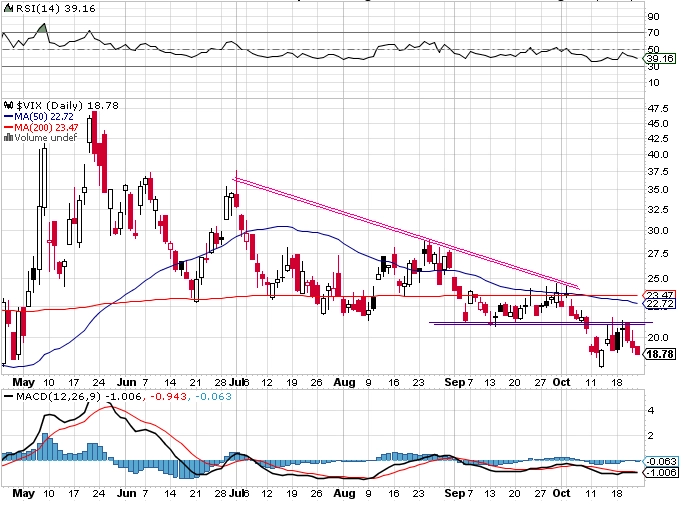Image resolution: width=684 pixels, height=509 pixels.
Task: Click the volume bars icon in legend
Action: click(x=8, y=137)
